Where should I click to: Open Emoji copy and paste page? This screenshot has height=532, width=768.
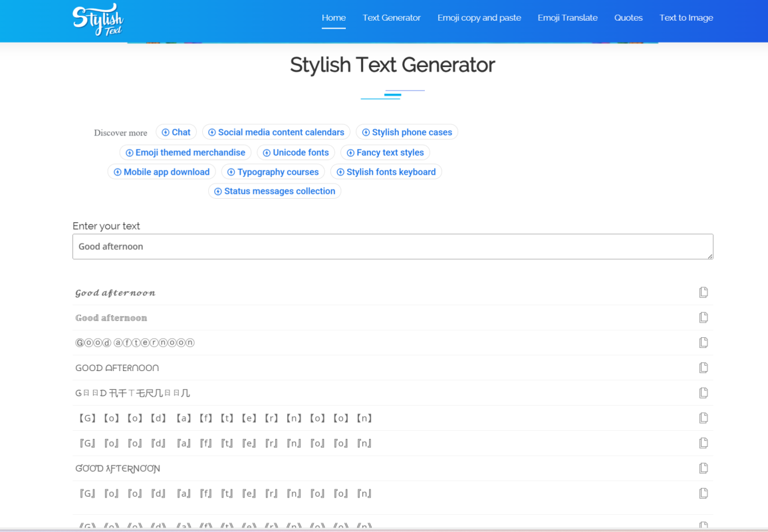tap(479, 18)
